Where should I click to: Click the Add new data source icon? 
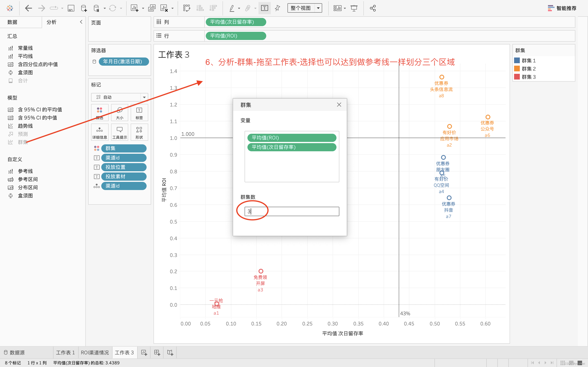(84, 8)
